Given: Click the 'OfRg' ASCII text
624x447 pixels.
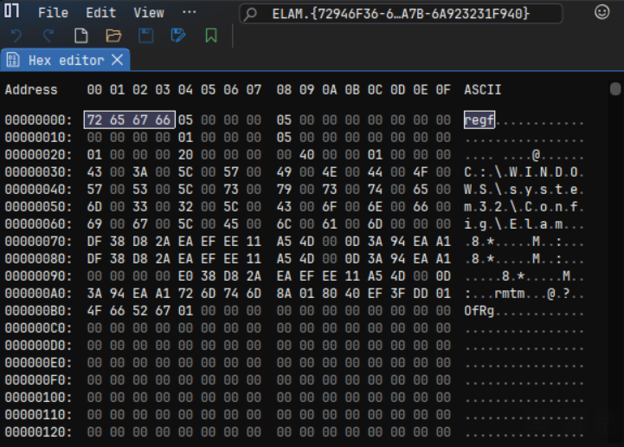Looking at the screenshot, I should [479, 311].
